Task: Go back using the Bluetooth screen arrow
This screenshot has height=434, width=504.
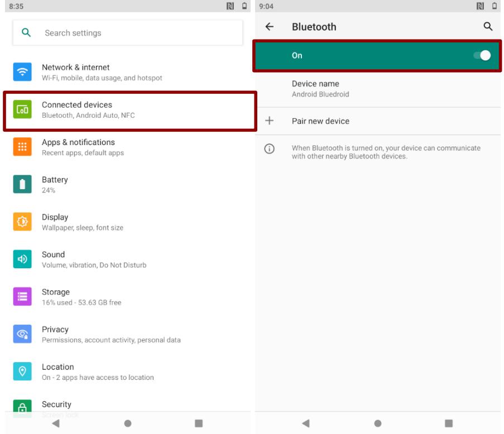Action: pyautogui.click(x=270, y=27)
